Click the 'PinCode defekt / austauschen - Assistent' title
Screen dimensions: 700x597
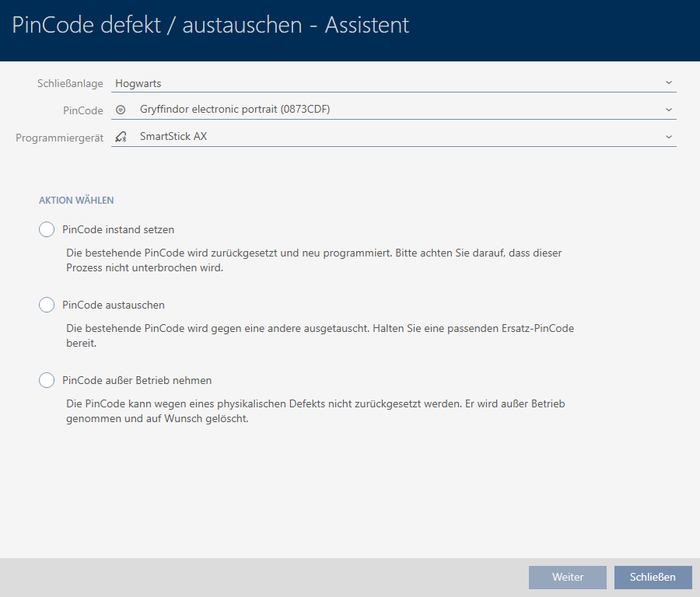(x=211, y=25)
